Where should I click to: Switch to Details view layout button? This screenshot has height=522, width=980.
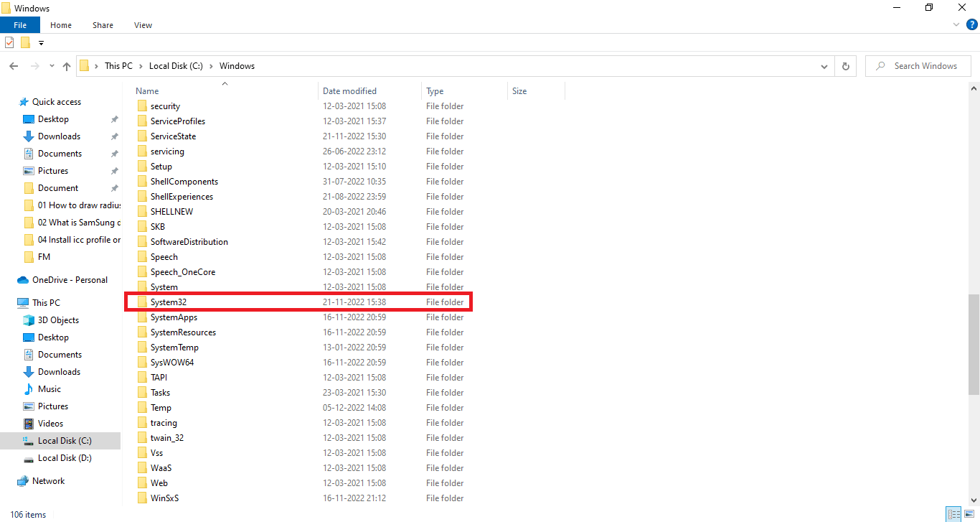point(953,514)
